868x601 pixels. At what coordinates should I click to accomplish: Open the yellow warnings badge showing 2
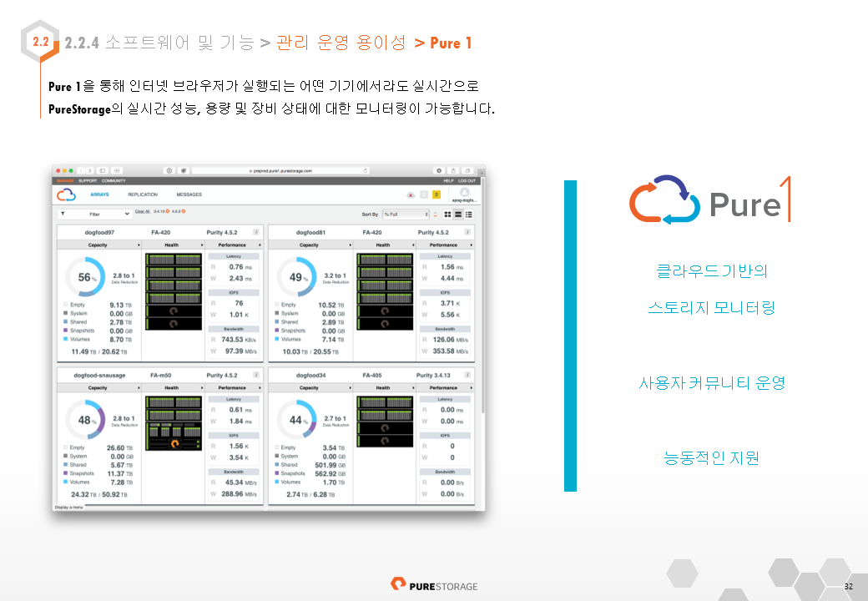click(x=437, y=194)
